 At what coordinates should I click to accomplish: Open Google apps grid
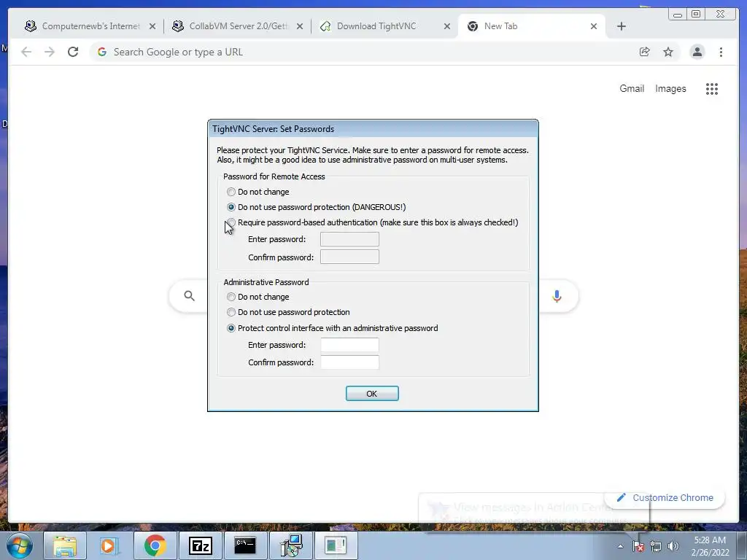[712, 88]
